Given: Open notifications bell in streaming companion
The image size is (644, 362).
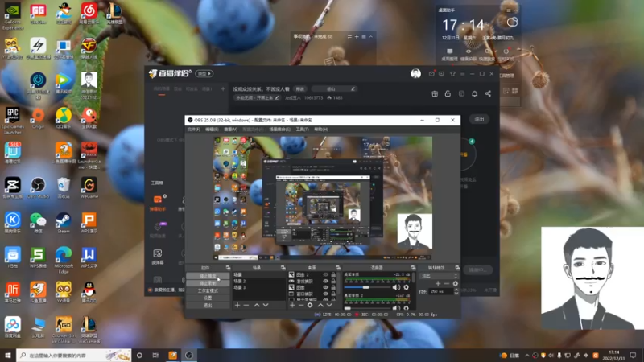Looking at the screenshot, I should (474, 93).
